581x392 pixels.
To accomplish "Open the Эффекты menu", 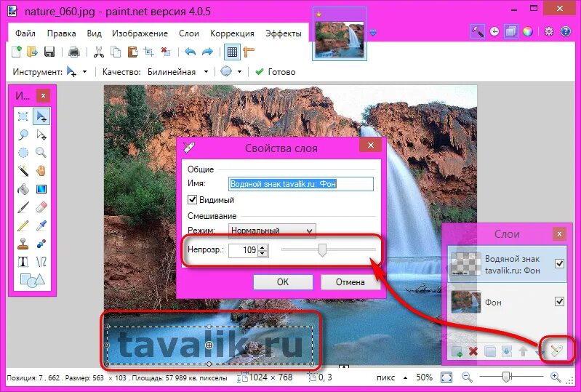I will (x=284, y=33).
